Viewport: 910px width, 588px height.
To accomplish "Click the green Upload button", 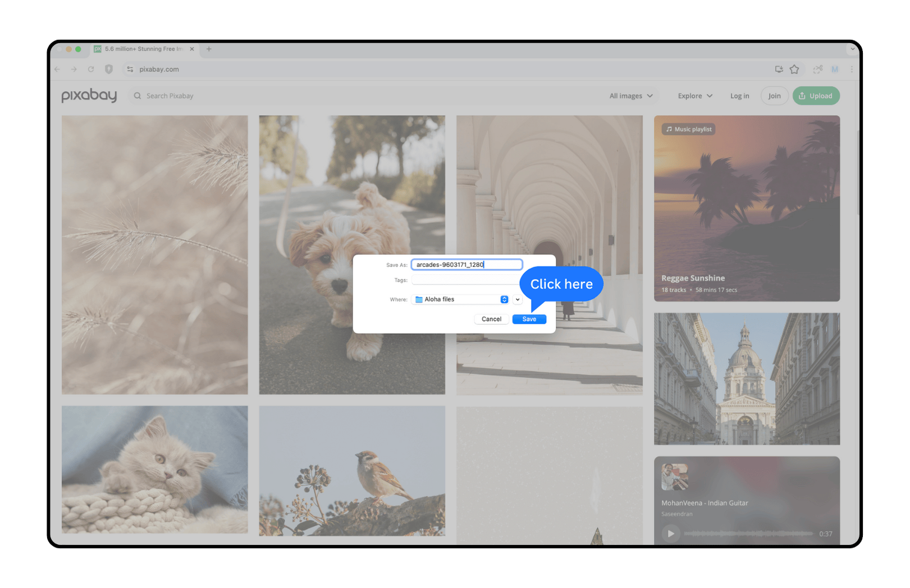I will (816, 96).
